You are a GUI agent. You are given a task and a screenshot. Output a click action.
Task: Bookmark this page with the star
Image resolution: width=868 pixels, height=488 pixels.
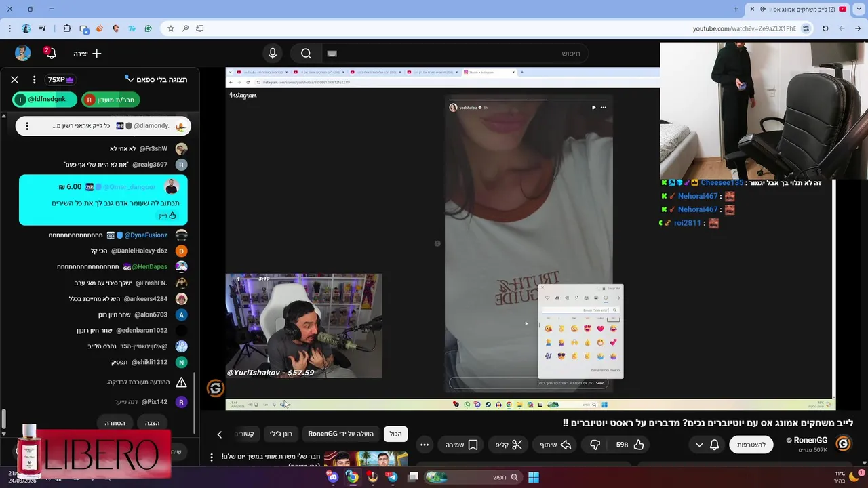pyautogui.click(x=170, y=28)
